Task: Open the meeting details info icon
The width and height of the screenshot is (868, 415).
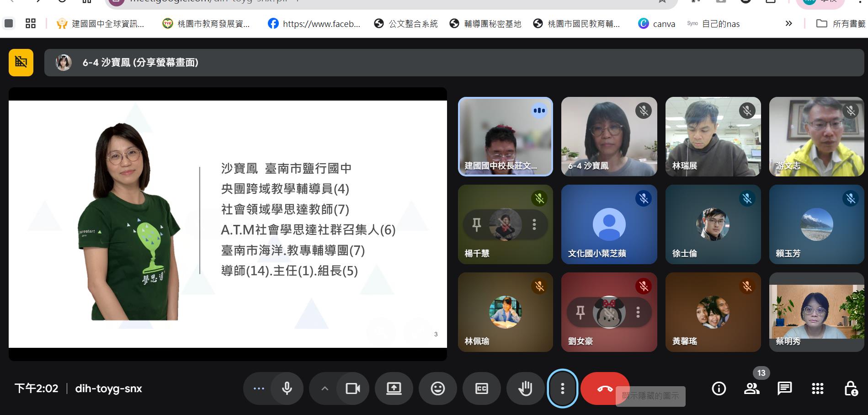Action: pyautogui.click(x=719, y=388)
